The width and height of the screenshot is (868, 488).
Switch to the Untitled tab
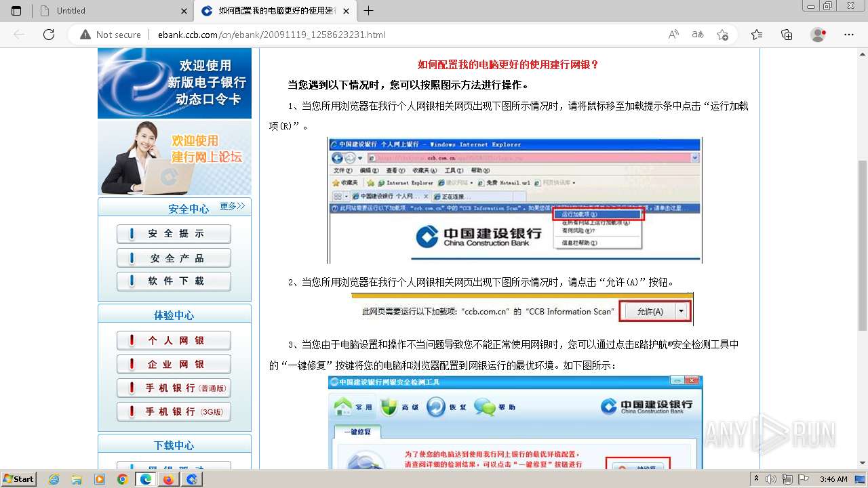[114, 11]
